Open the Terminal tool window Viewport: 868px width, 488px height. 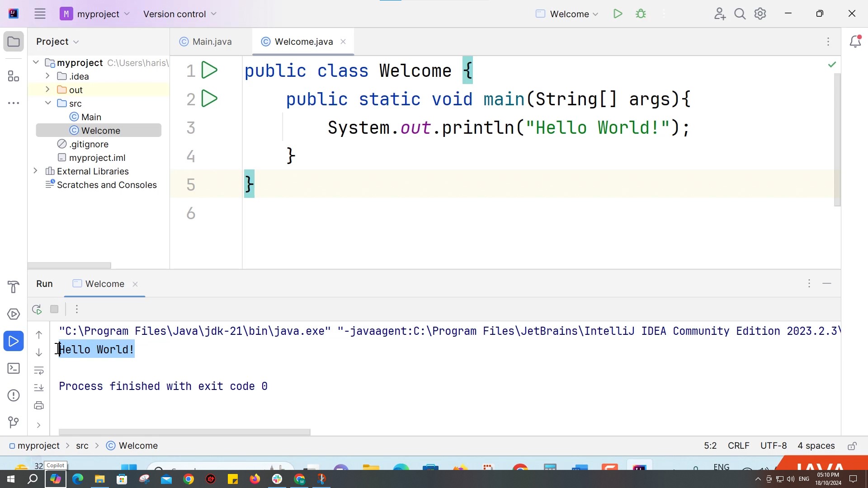(13, 368)
